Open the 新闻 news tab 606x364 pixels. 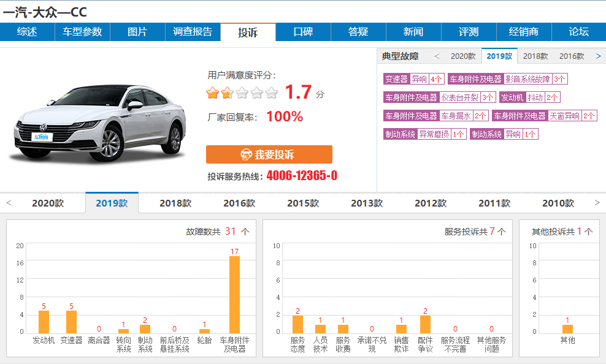(x=413, y=32)
